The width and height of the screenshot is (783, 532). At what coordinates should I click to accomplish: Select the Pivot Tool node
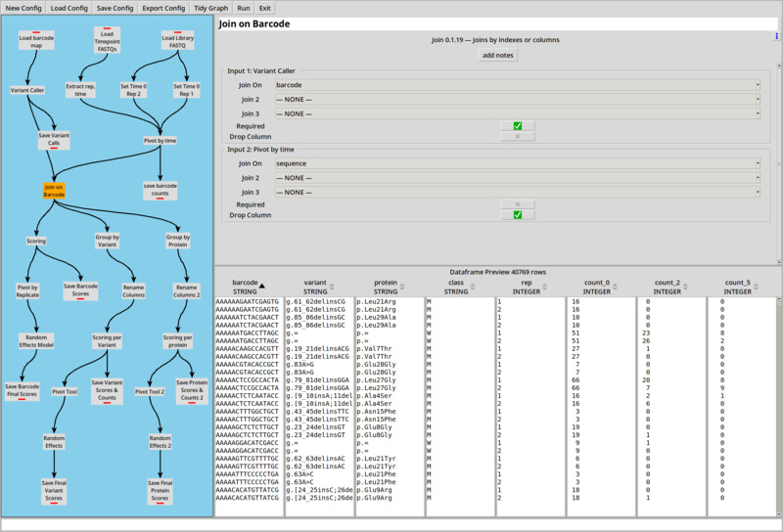pyautogui.click(x=65, y=392)
